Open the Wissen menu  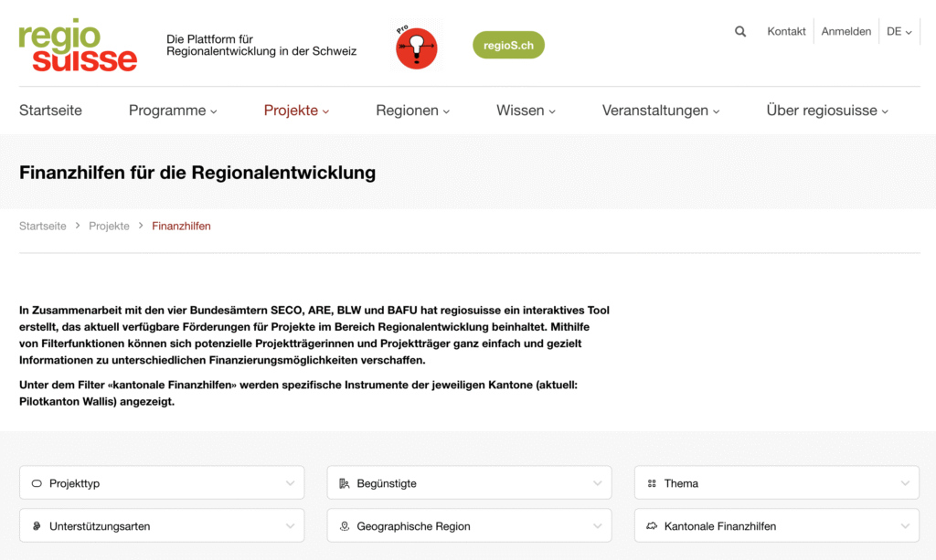(526, 111)
